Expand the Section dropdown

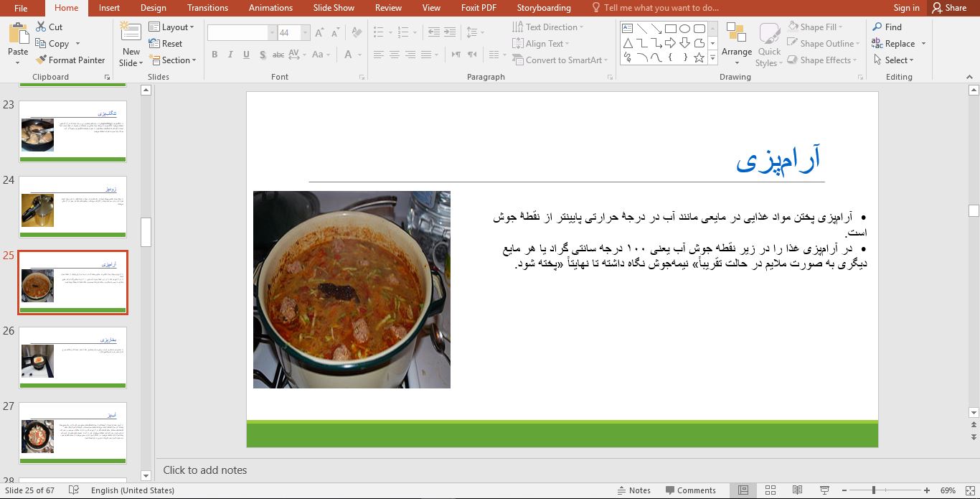click(x=173, y=60)
